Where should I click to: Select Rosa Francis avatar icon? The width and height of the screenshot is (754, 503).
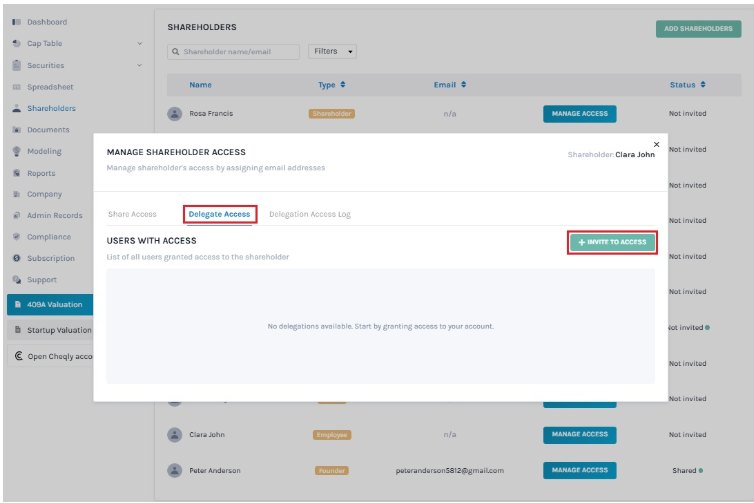[x=175, y=114]
